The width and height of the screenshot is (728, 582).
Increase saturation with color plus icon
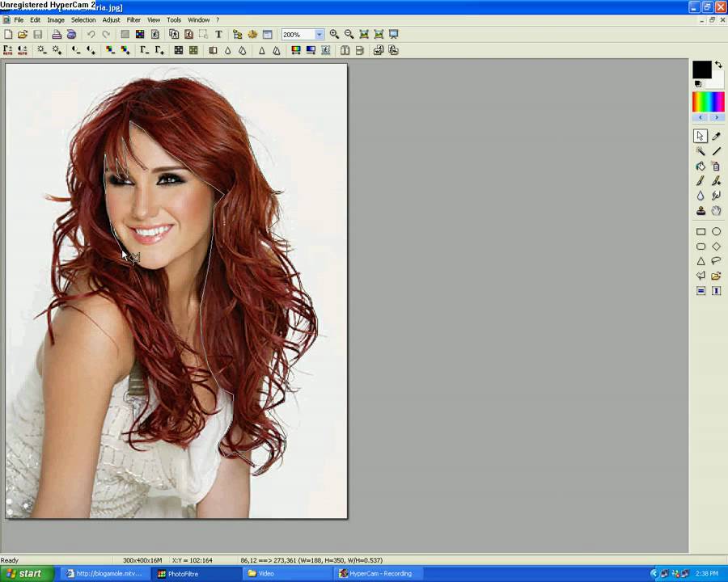pos(125,50)
